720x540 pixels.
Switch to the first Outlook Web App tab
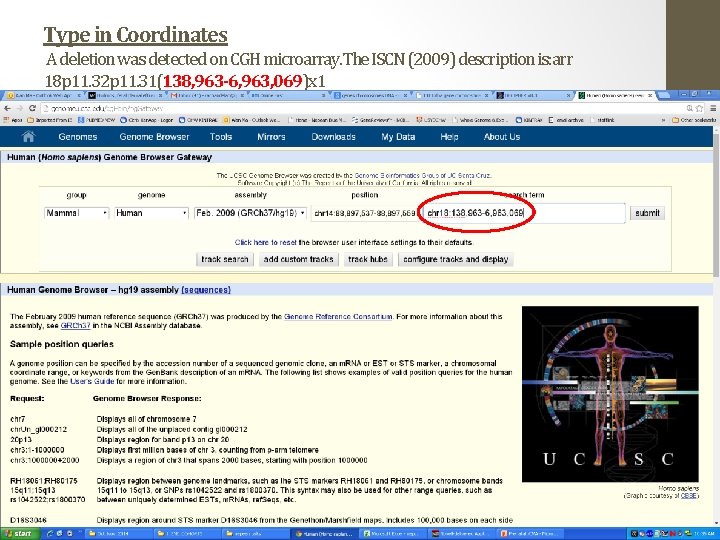click(43, 96)
